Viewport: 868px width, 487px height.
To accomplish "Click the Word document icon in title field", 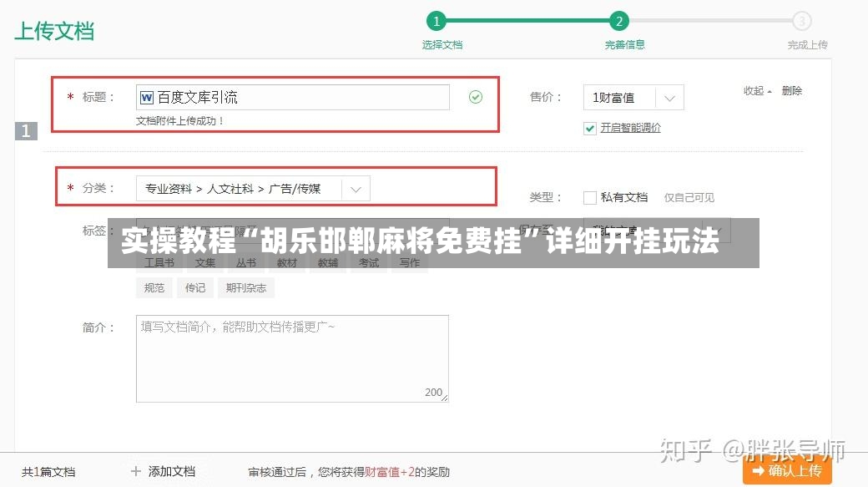I will [147, 98].
